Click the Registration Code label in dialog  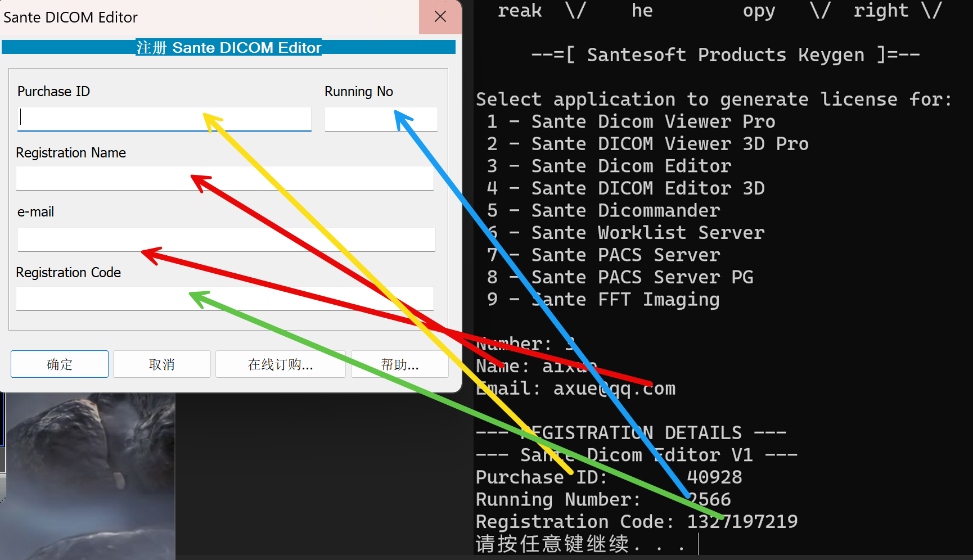pos(68,273)
